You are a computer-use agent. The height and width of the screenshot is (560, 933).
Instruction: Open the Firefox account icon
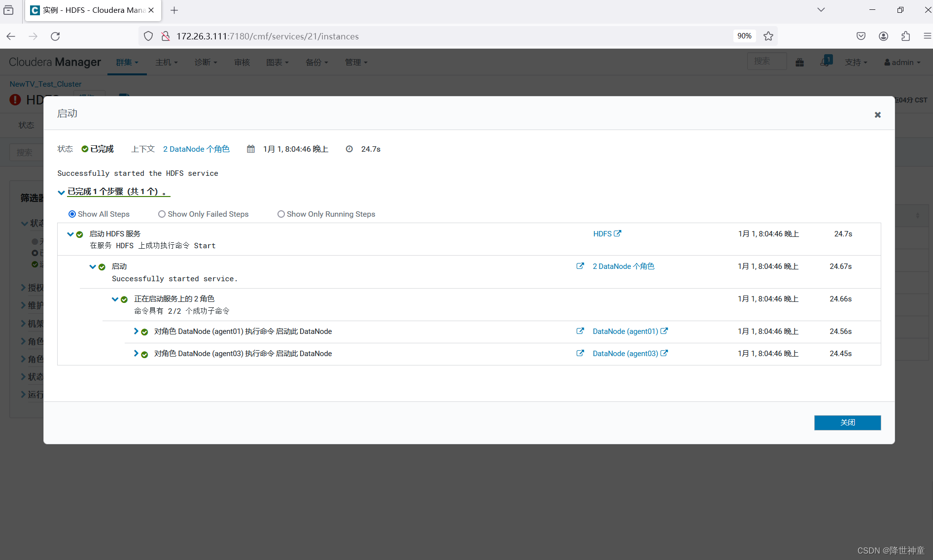[883, 36]
